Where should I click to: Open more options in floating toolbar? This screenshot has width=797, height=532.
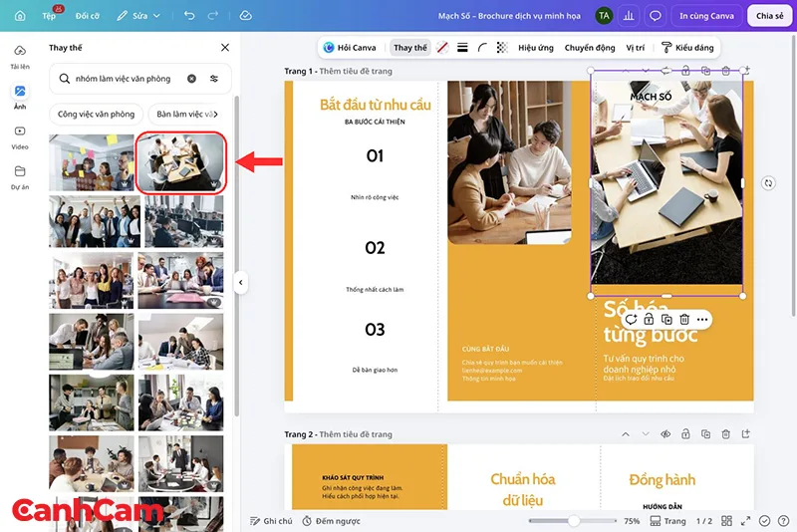coord(702,319)
